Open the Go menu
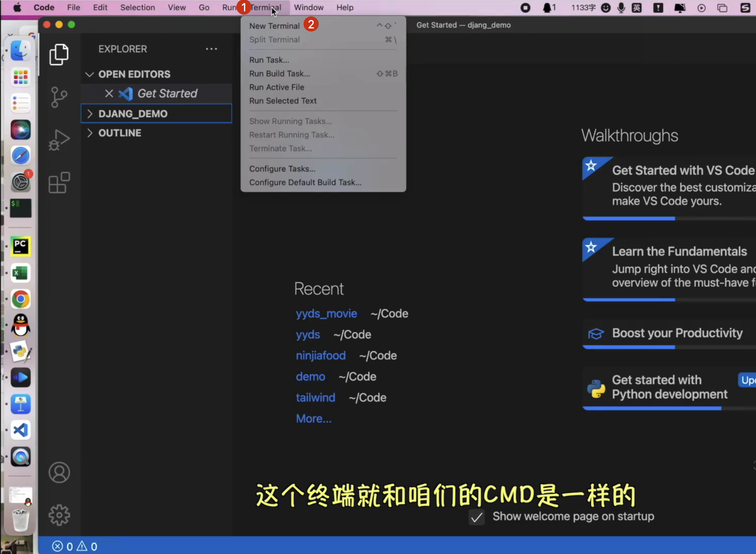 204,8
